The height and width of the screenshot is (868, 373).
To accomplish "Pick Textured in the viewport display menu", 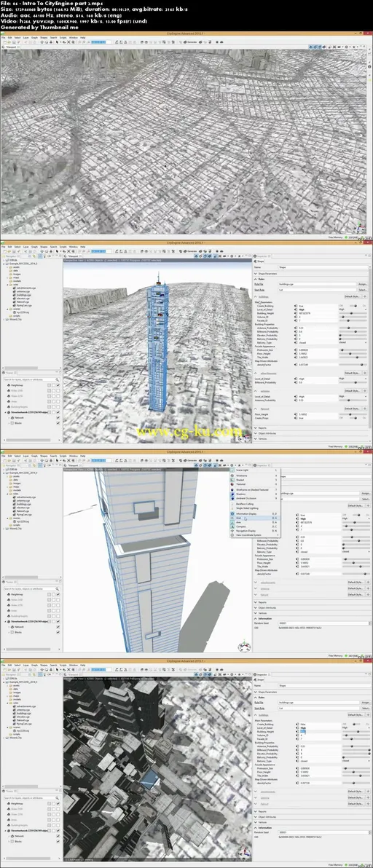I will pyautogui.click(x=255, y=484).
